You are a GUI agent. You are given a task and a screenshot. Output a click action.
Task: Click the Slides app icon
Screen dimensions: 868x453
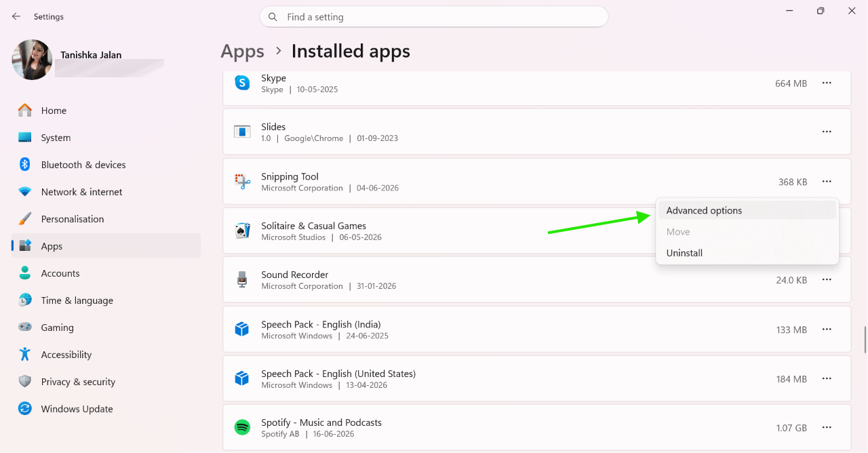[x=242, y=132]
